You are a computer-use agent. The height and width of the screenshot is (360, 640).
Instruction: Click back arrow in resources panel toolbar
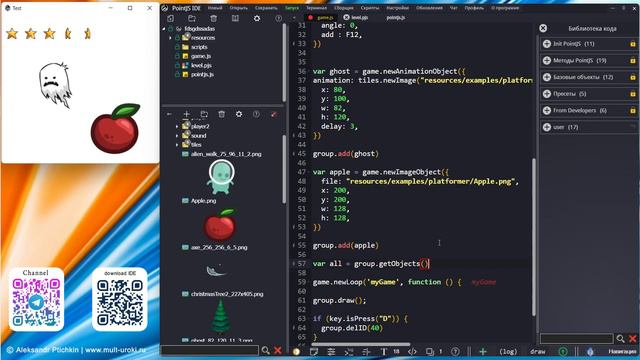pyautogui.click(x=169, y=114)
